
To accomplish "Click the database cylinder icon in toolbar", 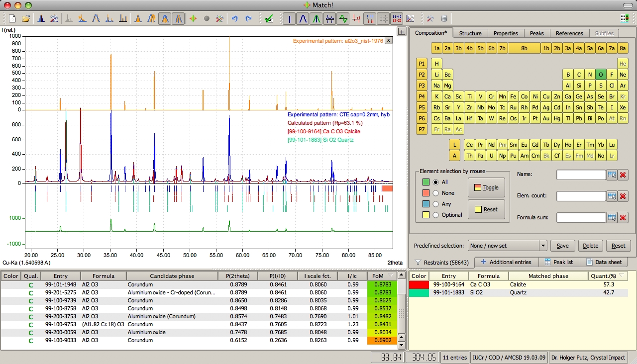I will (444, 19).
